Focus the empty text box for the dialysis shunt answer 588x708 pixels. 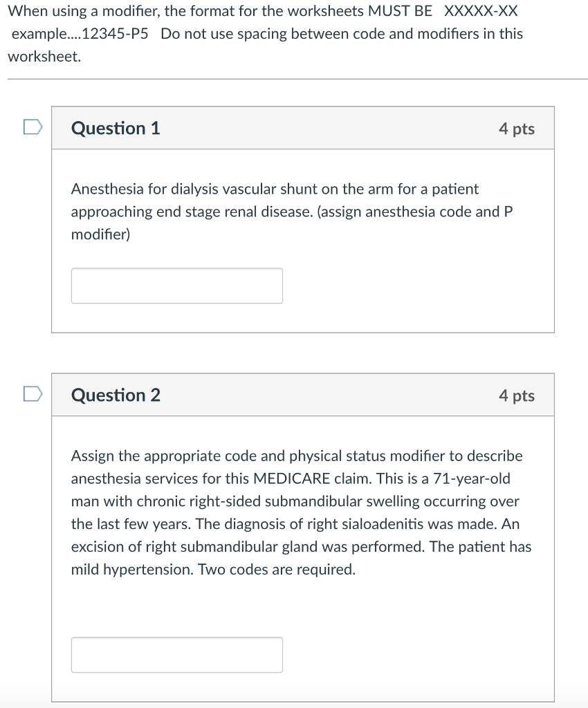point(176,285)
